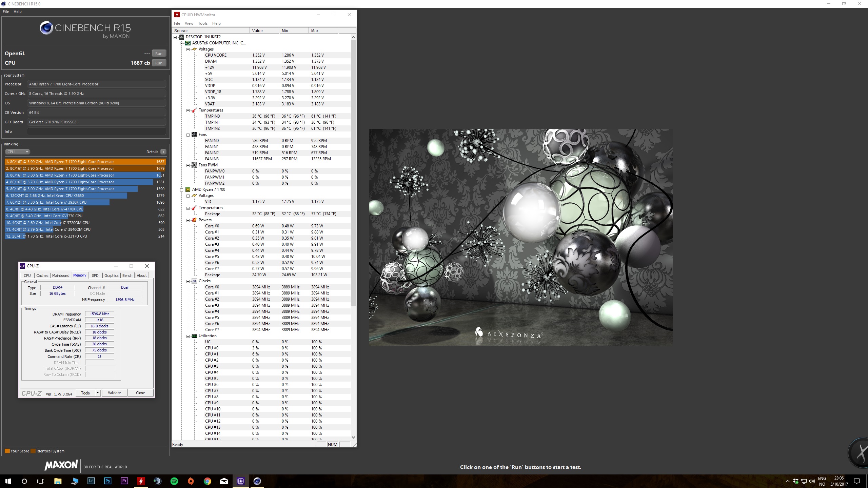Screen dimensions: 868x488
Task: Select ranking entry 3 at 3.80 GHz
Action: (x=85, y=175)
